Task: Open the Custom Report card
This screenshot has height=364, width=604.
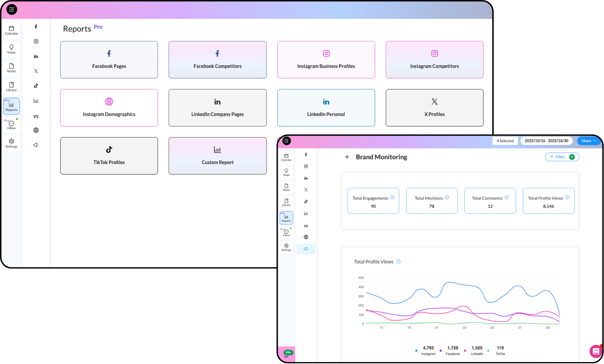Action: click(218, 156)
